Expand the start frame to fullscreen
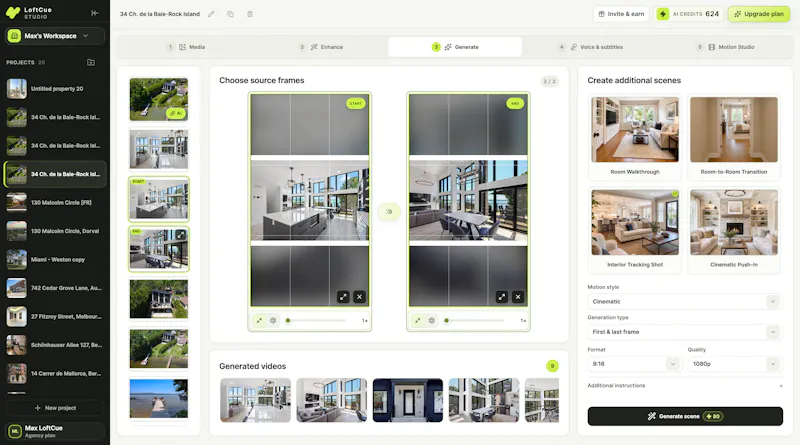Viewport: 800px width, 445px height. 343,296
